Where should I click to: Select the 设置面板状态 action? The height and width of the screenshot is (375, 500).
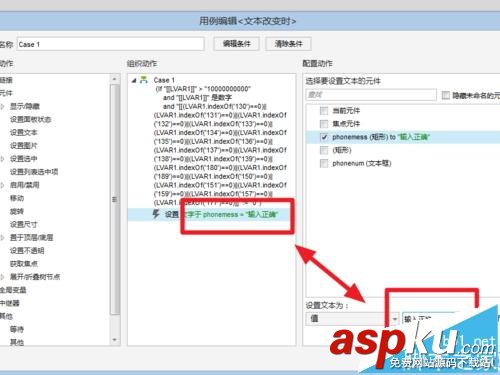(30, 119)
